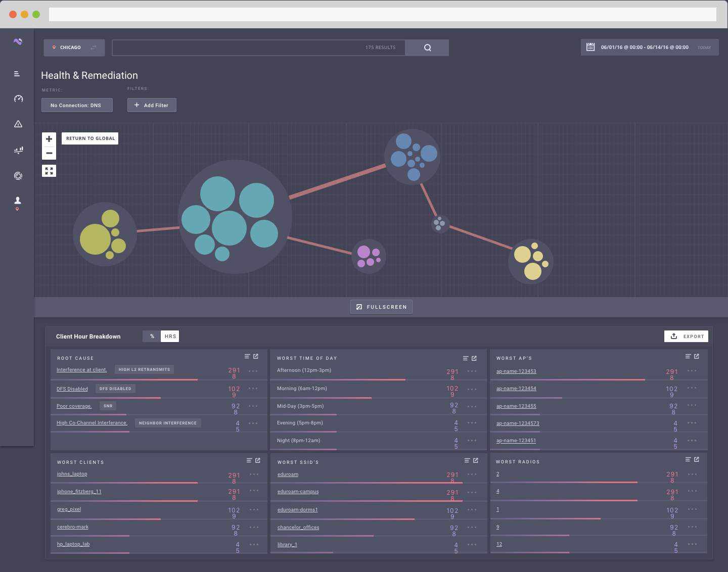Open more options for eduroam-campus row
Viewport: 728px width, 572px height.
472,493
